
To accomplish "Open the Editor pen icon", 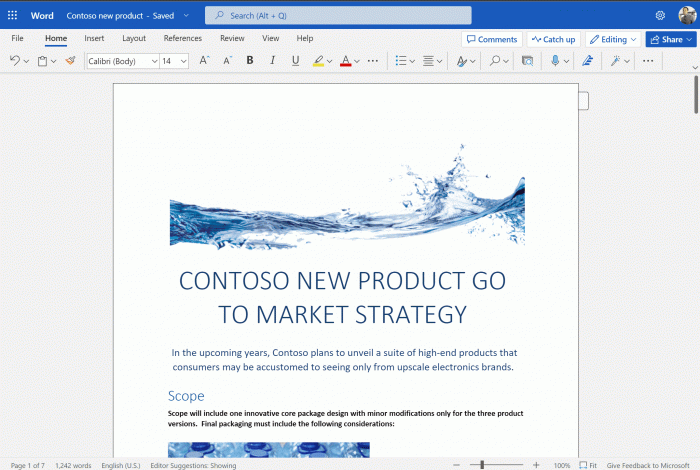I will (x=588, y=61).
